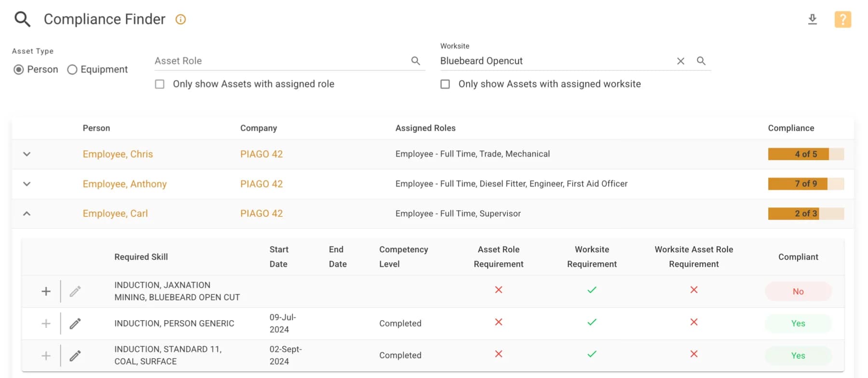
Task: Click the Compliance Finder search icon in header
Action: click(x=22, y=19)
